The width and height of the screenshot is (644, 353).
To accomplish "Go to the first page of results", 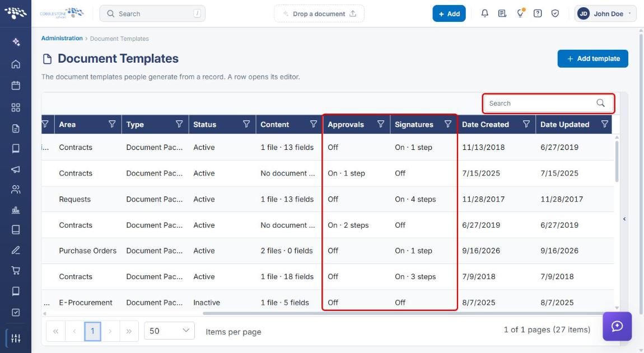I will coord(56,331).
